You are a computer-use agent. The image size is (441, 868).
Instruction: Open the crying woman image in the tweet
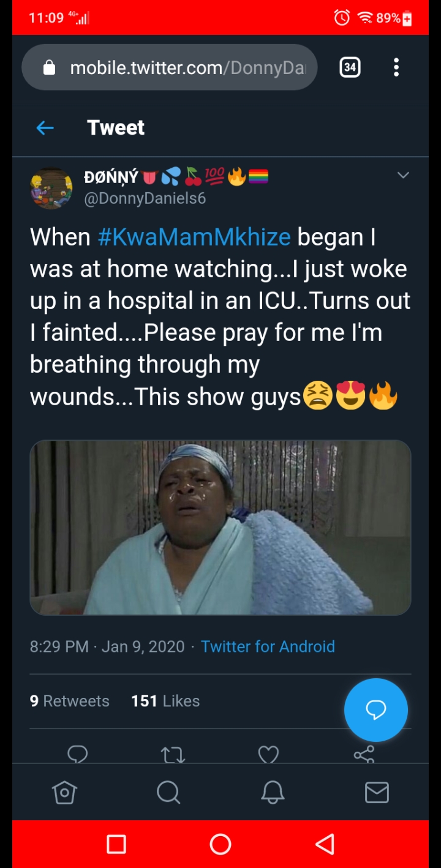pos(221,527)
